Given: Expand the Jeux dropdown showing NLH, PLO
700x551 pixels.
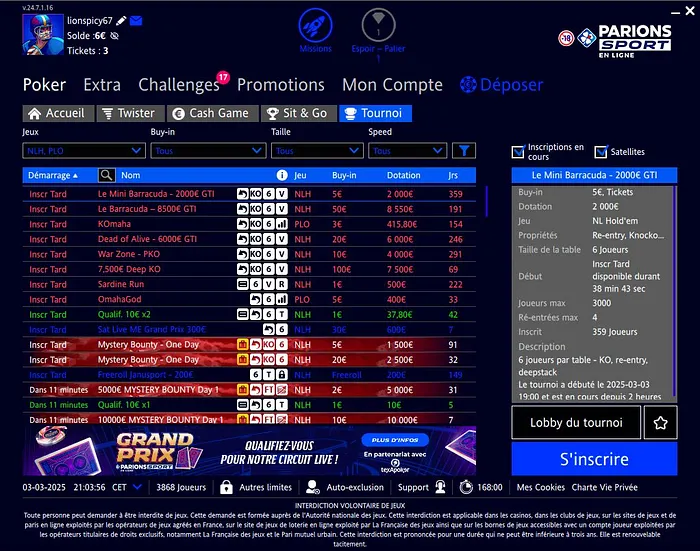Looking at the screenshot, I should pos(84,151).
